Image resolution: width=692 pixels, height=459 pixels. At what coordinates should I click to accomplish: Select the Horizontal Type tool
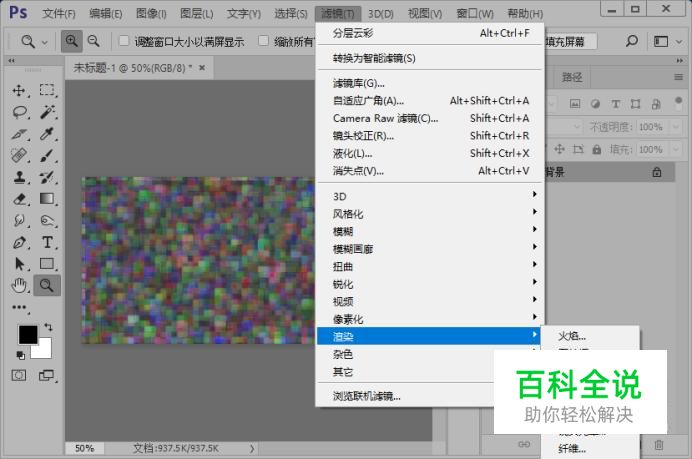47,242
